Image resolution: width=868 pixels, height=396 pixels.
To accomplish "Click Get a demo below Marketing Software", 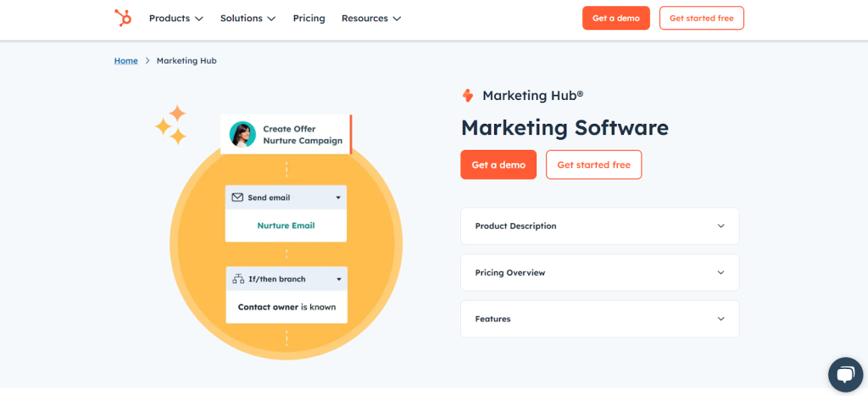I will (x=498, y=165).
